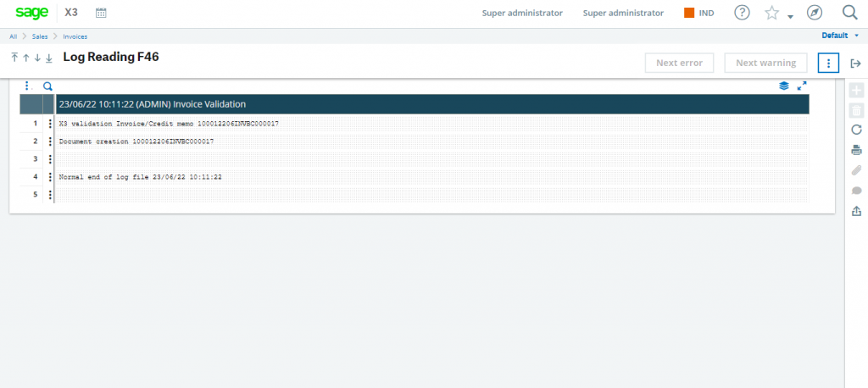The width and height of the screenshot is (868, 388).
Task: Click the exit page icon
Action: click(855, 63)
